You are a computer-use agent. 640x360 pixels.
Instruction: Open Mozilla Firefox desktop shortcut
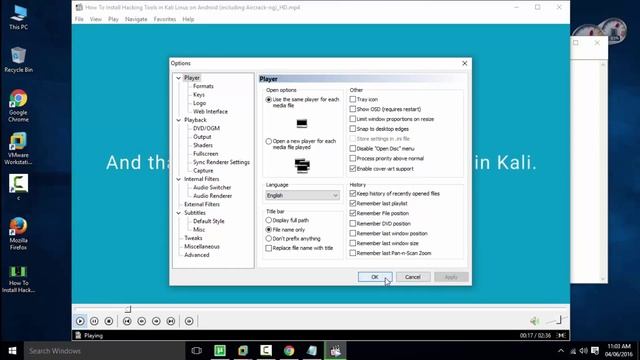[x=18, y=233]
